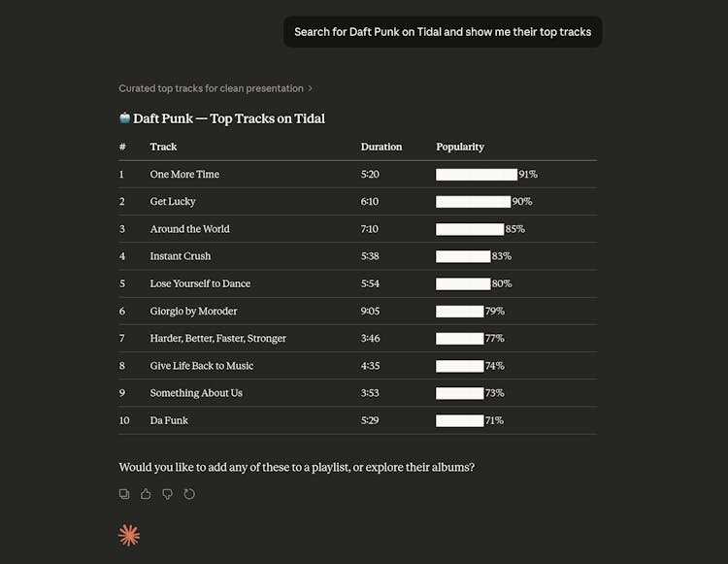The image size is (728, 564).
Task: Select the One More Time track name
Action: (184, 175)
